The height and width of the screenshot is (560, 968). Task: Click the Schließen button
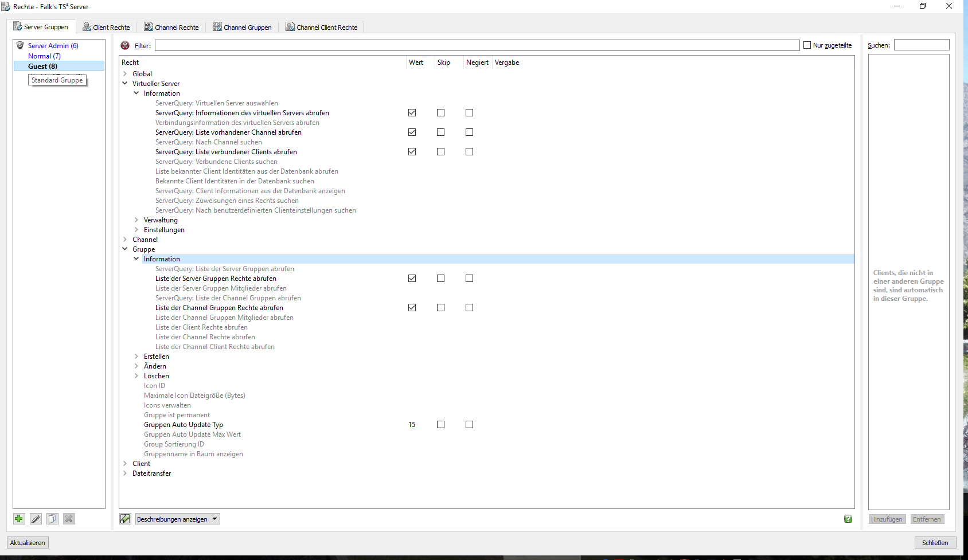935,543
